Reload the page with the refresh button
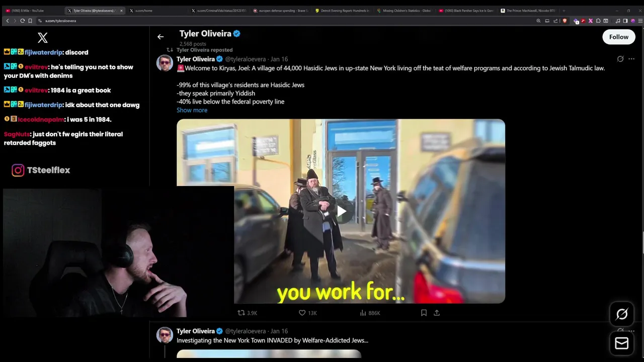644x362 pixels. [22, 21]
